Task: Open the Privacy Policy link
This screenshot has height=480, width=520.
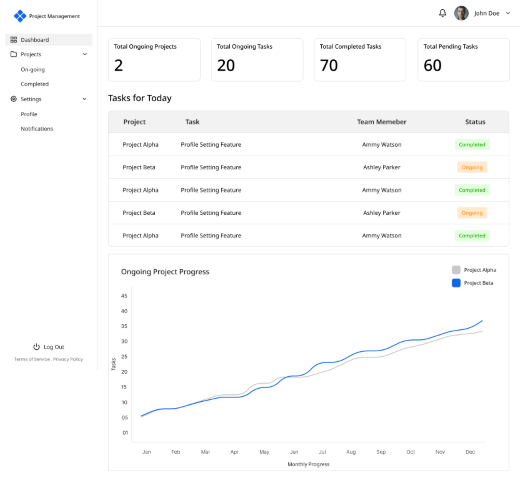Action: [x=68, y=359]
